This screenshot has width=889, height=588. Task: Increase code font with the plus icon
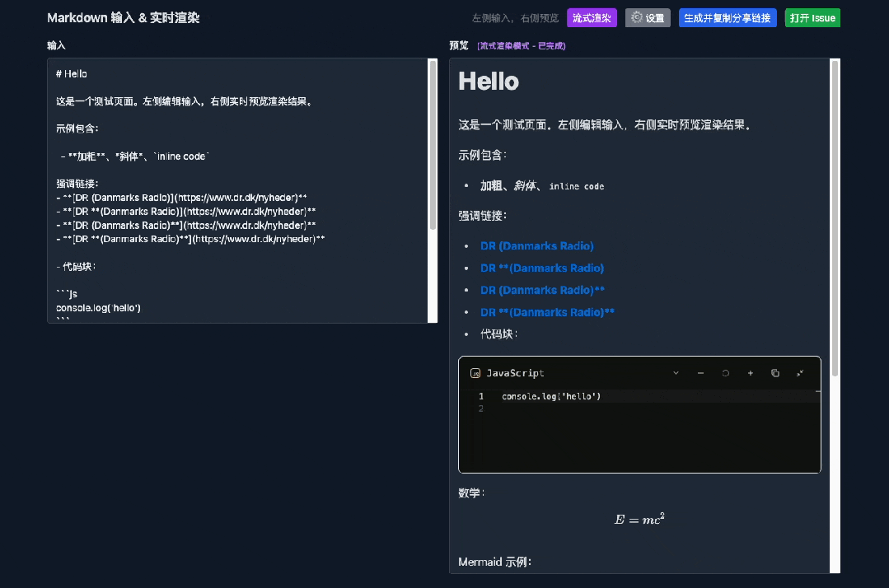pyautogui.click(x=750, y=373)
